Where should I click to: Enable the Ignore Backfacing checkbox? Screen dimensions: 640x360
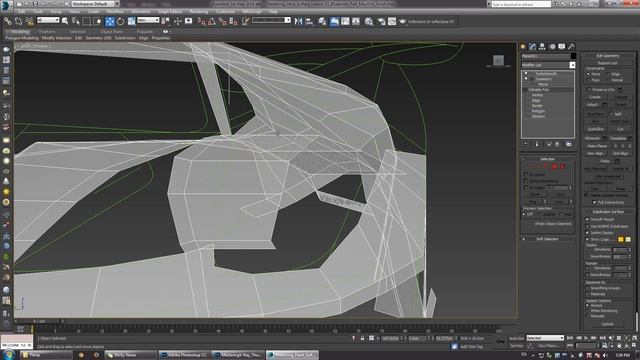pos(526,181)
